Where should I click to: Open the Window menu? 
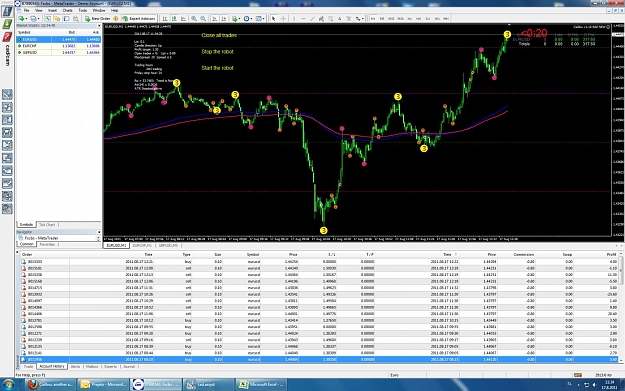coord(99,10)
